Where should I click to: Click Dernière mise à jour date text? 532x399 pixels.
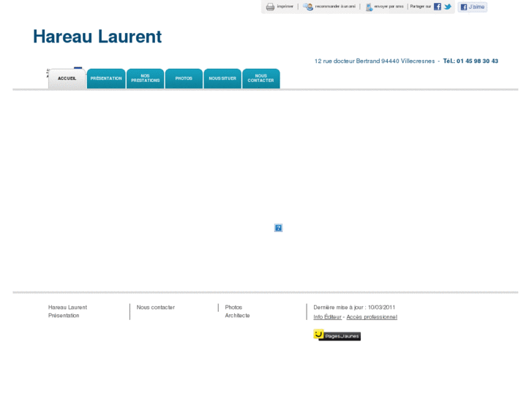click(354, 307)
